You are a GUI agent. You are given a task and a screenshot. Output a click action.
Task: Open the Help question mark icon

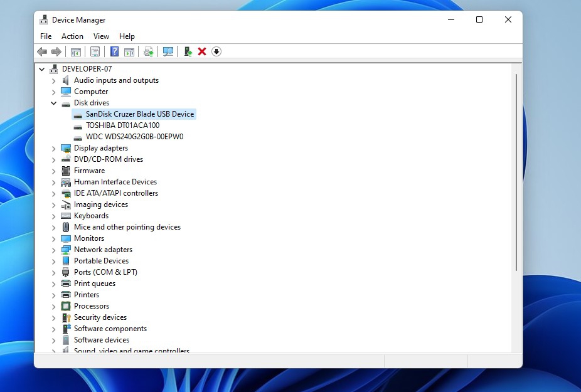click(x=114, y=51)
